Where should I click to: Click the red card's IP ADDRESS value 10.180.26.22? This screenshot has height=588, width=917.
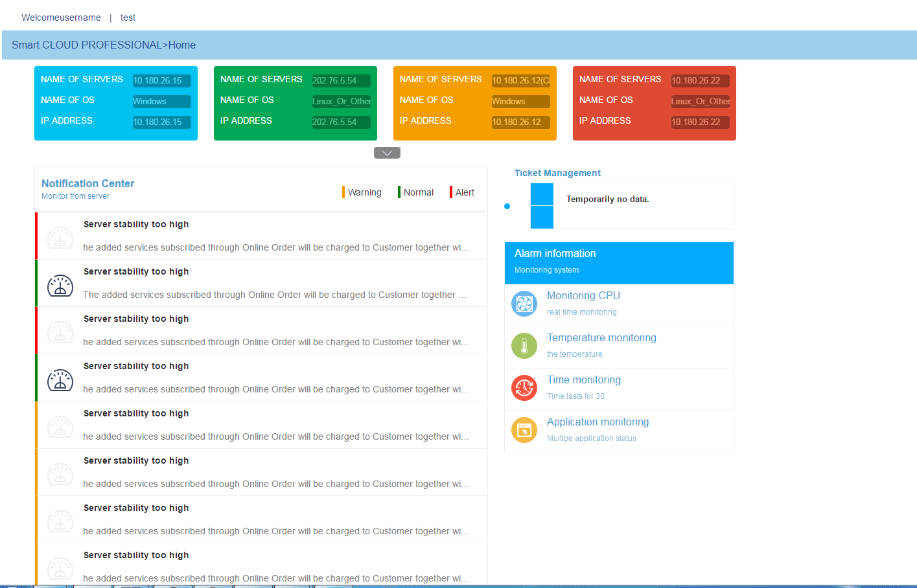[701, 122]
